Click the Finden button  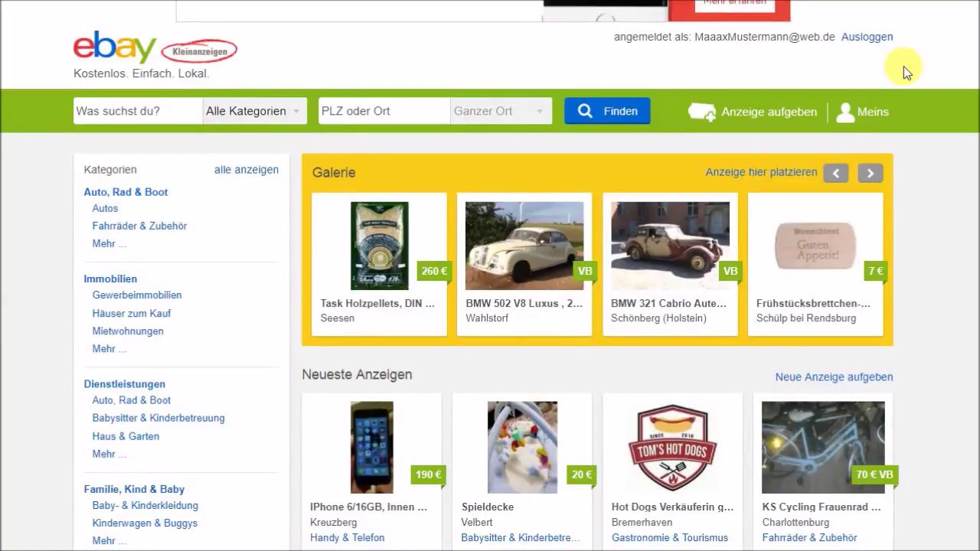tap(607, 111)
